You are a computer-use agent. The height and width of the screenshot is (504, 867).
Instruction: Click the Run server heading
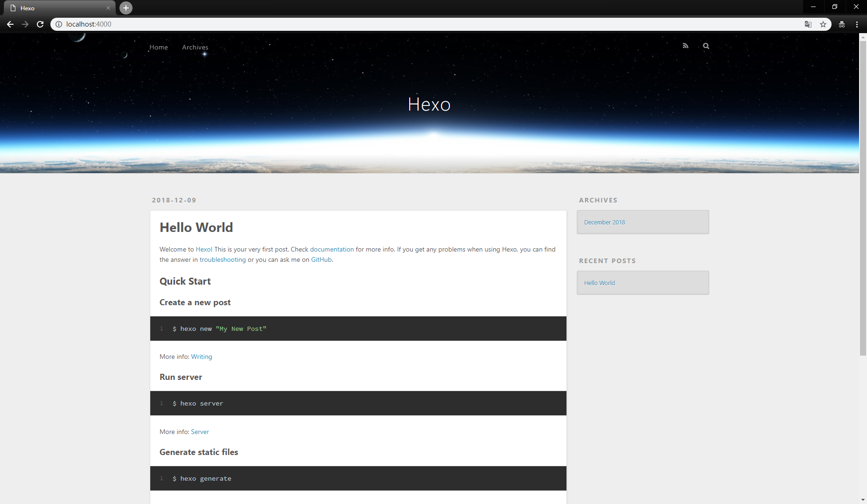tap(181, 377)
